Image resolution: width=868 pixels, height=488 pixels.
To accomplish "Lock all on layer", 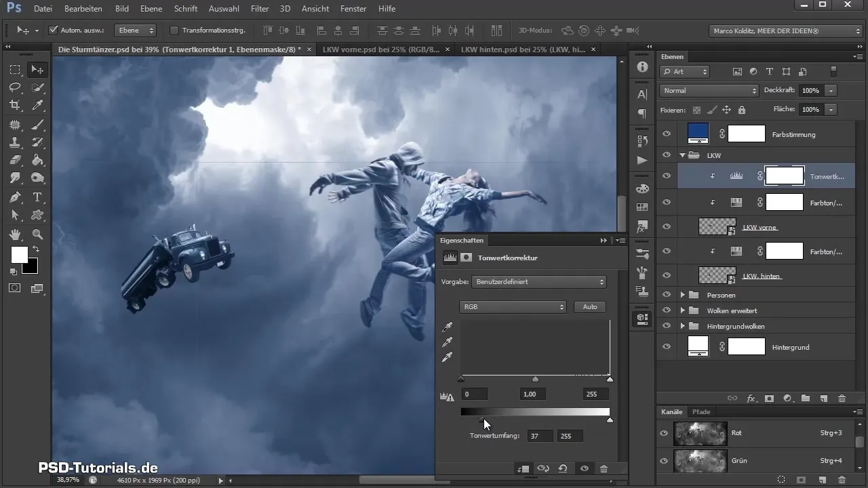I will pyautogui.click(x=741, y=110).
